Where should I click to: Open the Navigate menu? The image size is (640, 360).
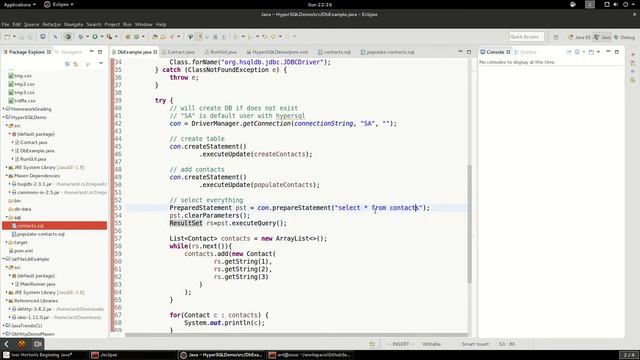[x=73, y=24]
